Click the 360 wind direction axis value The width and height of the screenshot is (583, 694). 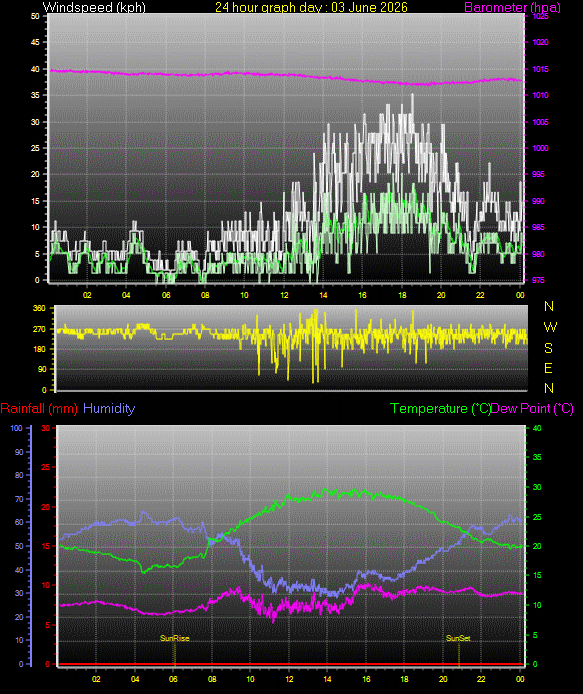[x=39, y=308]
